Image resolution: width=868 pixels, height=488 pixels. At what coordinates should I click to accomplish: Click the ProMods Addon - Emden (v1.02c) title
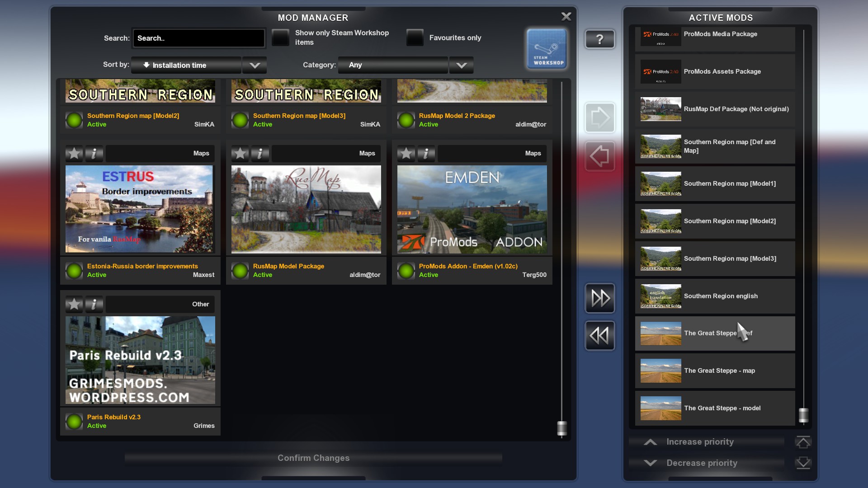(468, 266)
